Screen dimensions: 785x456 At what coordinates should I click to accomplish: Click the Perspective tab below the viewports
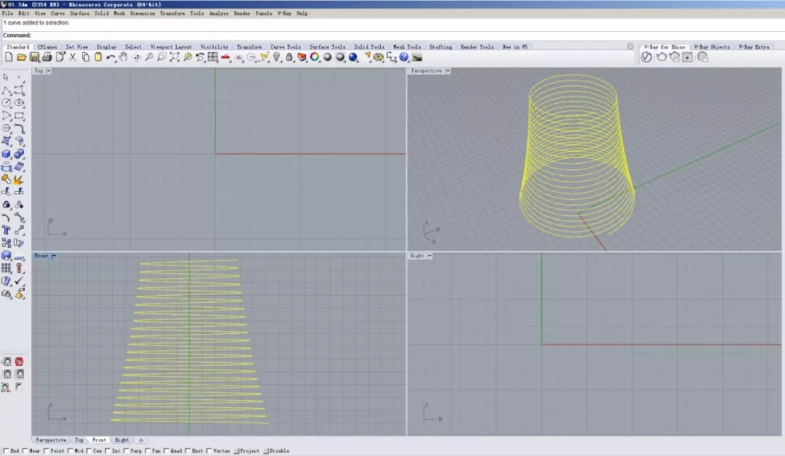(x=51, y=440)
